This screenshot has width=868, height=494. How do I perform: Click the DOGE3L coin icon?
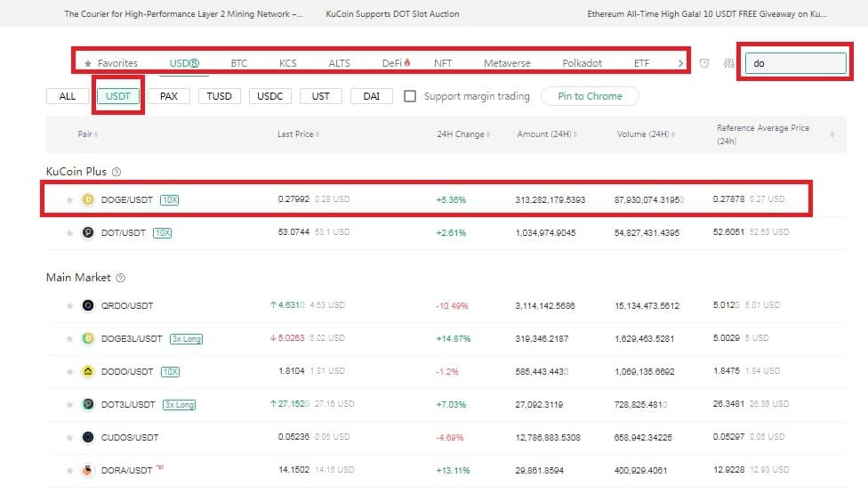tap(88, 338)
